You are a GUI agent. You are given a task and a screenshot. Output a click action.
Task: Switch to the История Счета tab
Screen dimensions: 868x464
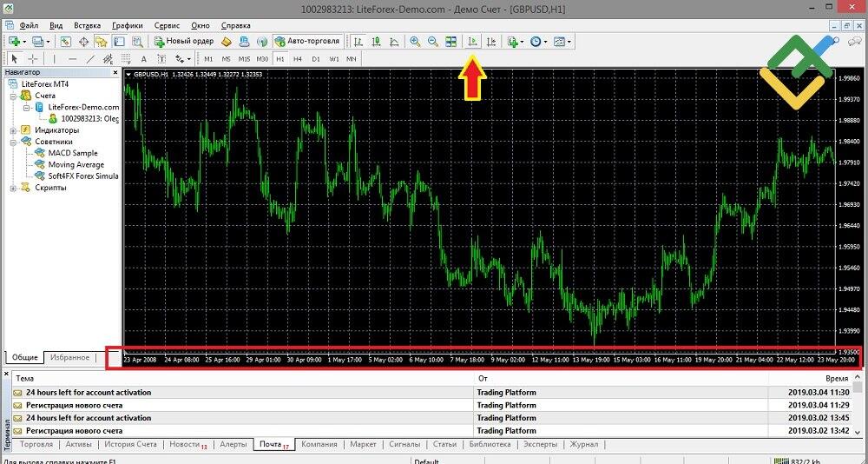[x=131, y=445]
